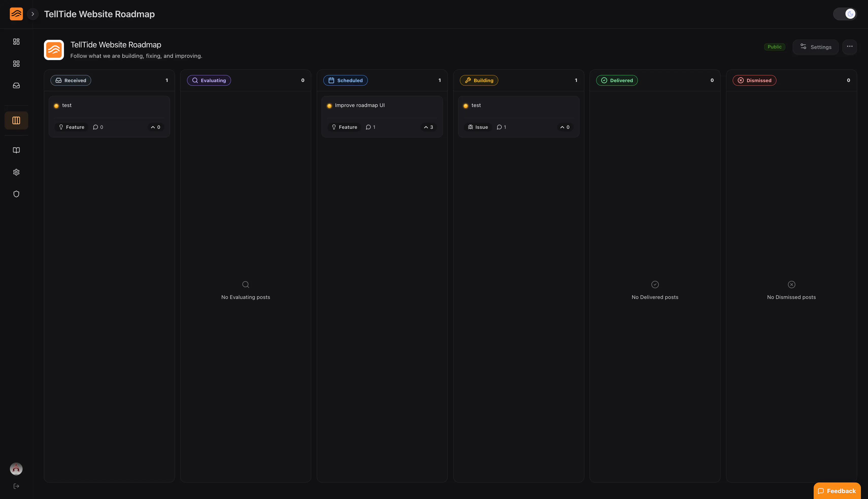The image size is (868, 499).
Task: Click the Public visibility badge
Action: (774, 47)
